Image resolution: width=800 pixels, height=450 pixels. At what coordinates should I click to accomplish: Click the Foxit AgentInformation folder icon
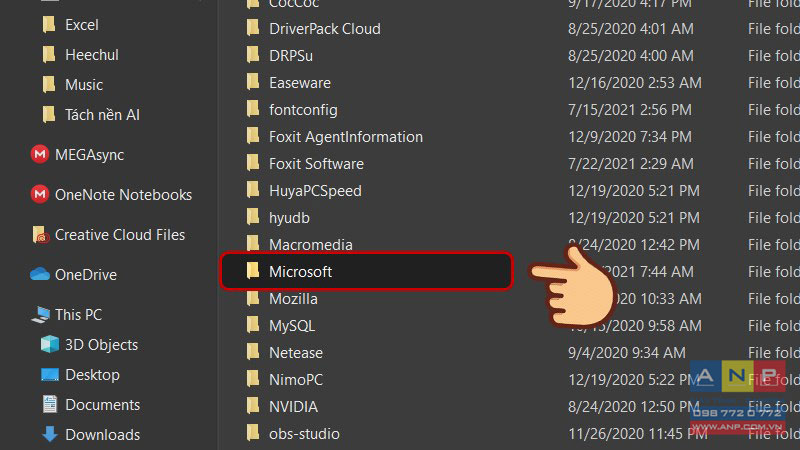point(253,136)
